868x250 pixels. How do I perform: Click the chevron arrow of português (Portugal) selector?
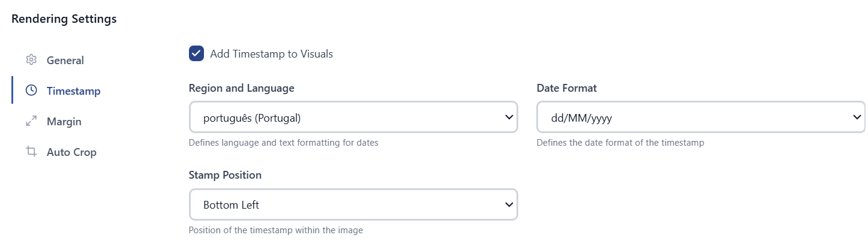click(509, 118)
